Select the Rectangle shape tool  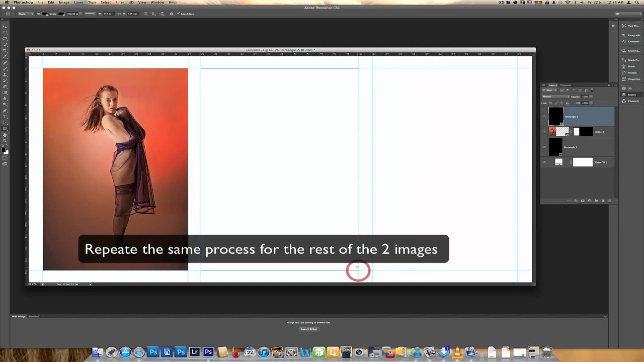tap(5, 129)
